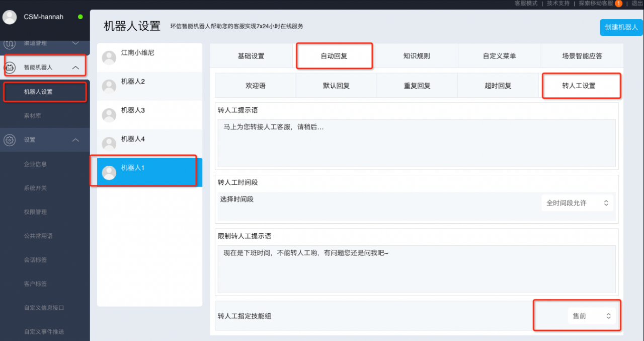Click the avatar icon of 机器人3
The height and width of the screenshot is (341, 644).
[109, 115]
